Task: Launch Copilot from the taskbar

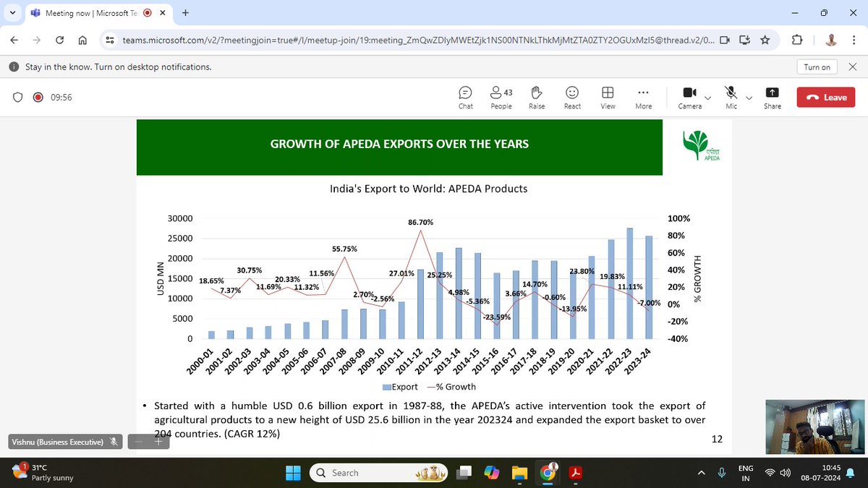Action: (x=491, y=473)
